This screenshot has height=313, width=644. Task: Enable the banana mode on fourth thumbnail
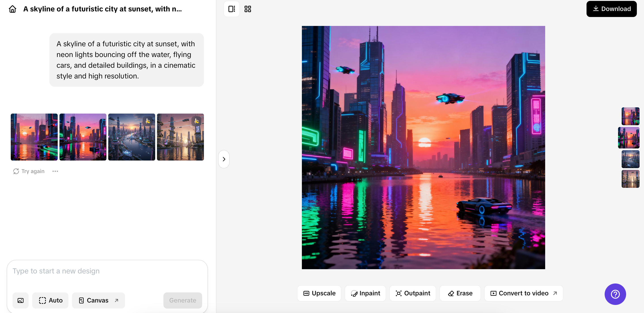click(196, 121)
